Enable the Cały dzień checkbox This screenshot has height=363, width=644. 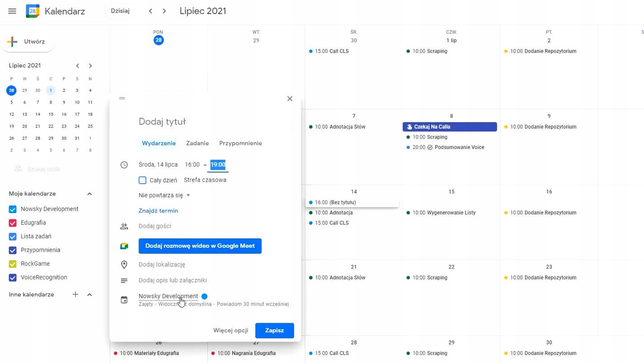[x=143, y=180]
